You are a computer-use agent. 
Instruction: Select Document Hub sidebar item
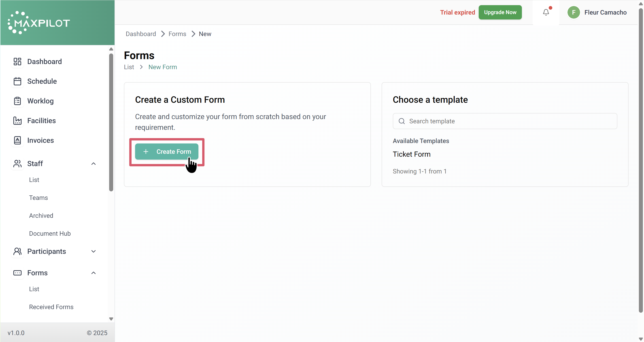tap(50, 233)
